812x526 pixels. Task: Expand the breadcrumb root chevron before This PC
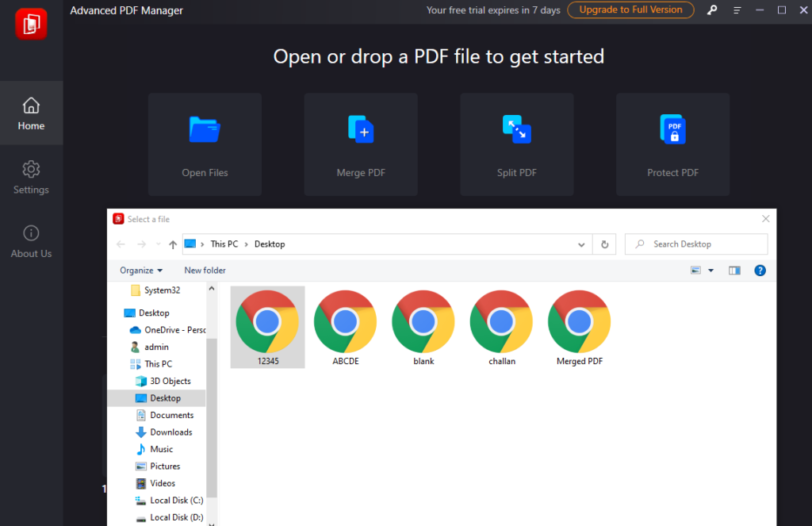[x=202, y=244]
